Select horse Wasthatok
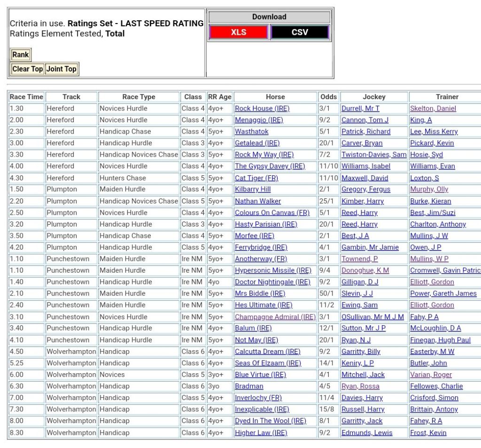 click(252, 132)
